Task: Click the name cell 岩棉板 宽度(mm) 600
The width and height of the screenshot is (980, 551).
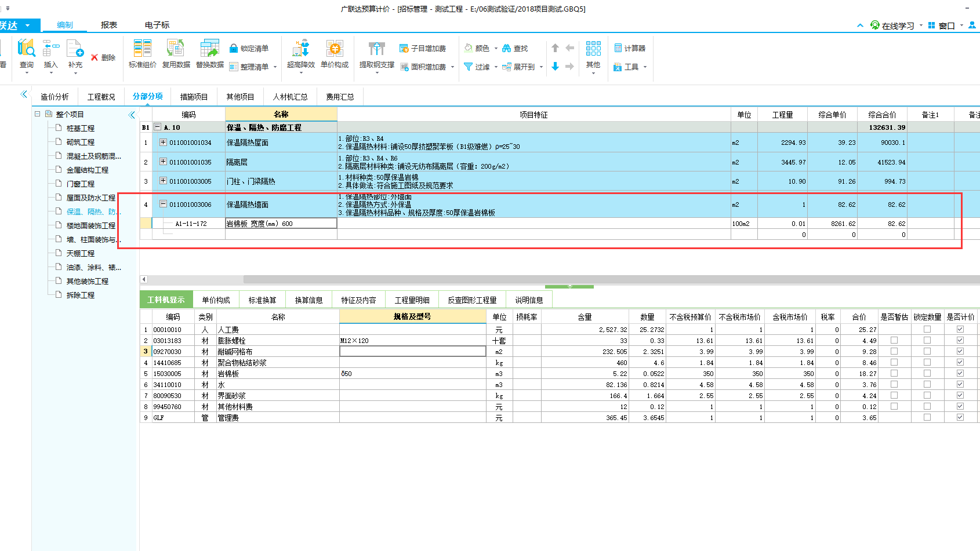Action: tap(281, 224)
